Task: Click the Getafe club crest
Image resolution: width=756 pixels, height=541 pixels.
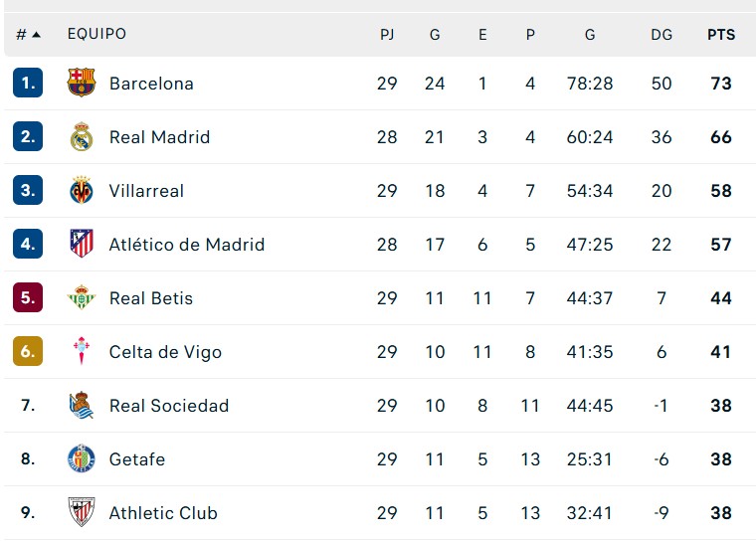Action: coord(82,459)
